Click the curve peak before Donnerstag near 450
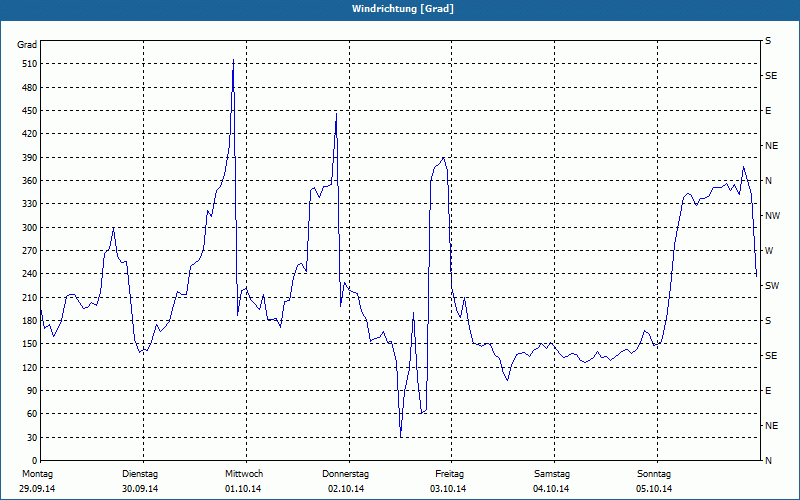Screen dimensions: 800x500 click(x=336, y=114)
